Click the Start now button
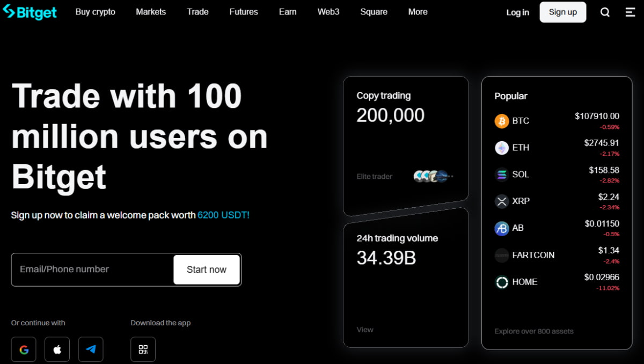The height and width of the screenshot is (364, 644). (x=207, y=270)
